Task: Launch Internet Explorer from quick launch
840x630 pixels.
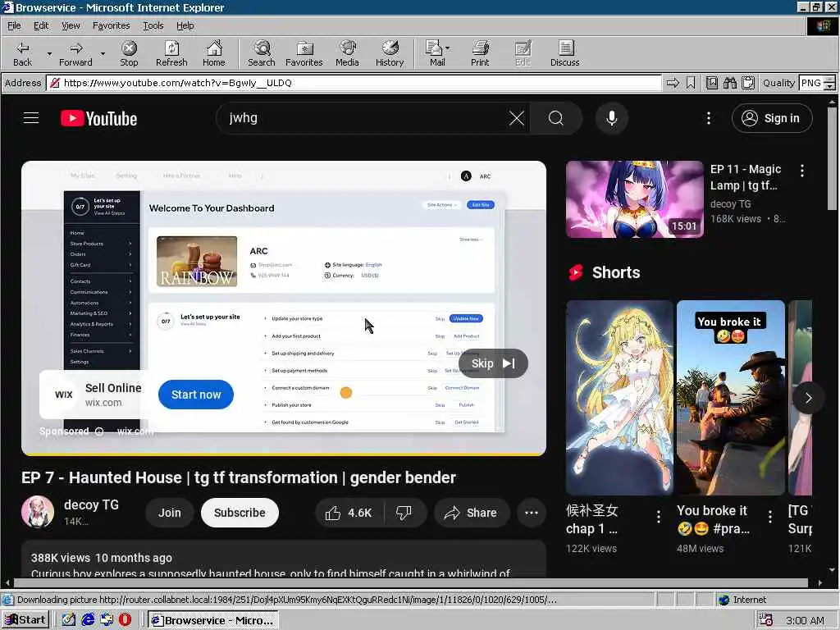Action: 88,620
